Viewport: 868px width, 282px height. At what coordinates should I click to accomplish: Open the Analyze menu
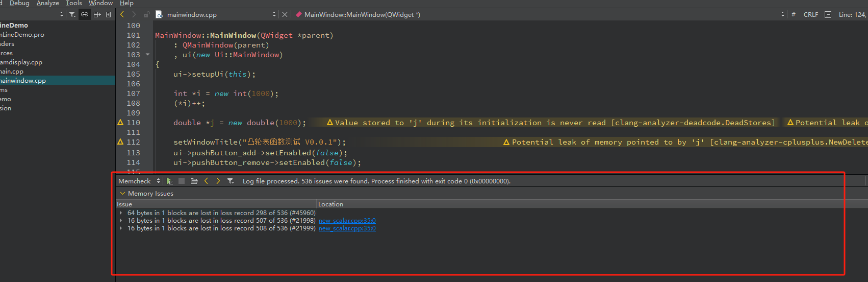tap(48, 3)
